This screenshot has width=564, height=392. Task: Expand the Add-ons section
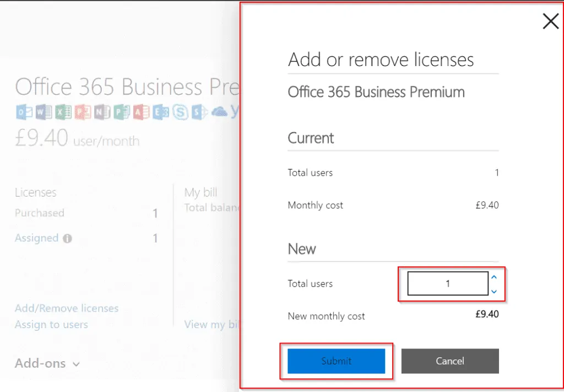click(x=47, y=363)
